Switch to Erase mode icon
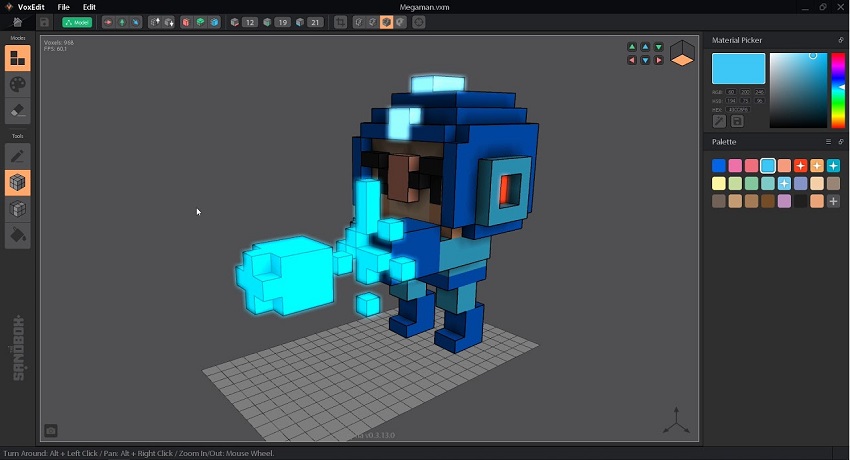Screen dimensions: 850x460 point(17,111)
